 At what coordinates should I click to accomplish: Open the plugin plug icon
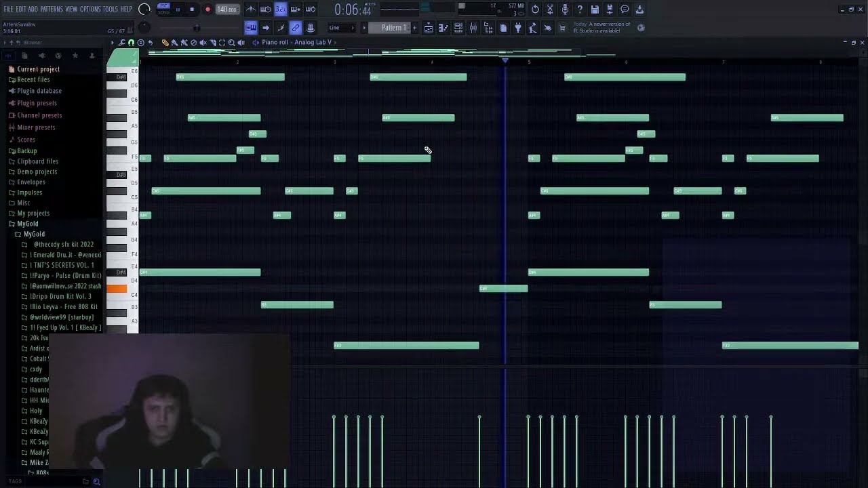[518, 28]
